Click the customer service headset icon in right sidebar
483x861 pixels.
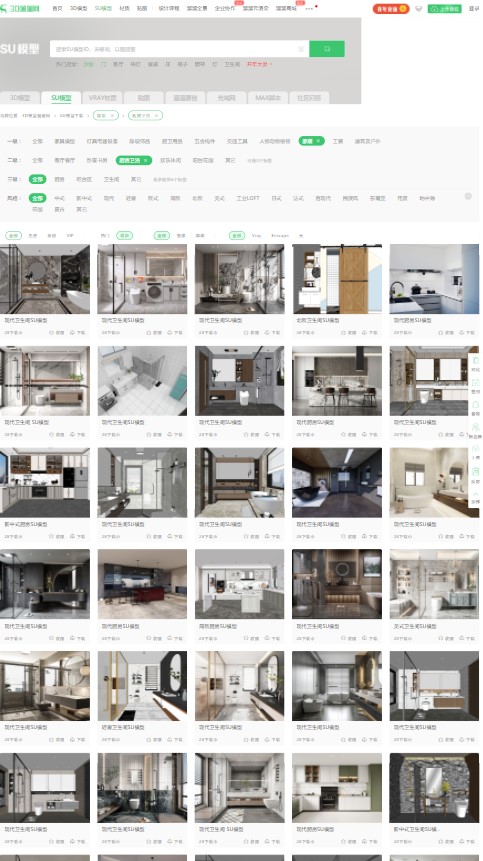point(475,405)
